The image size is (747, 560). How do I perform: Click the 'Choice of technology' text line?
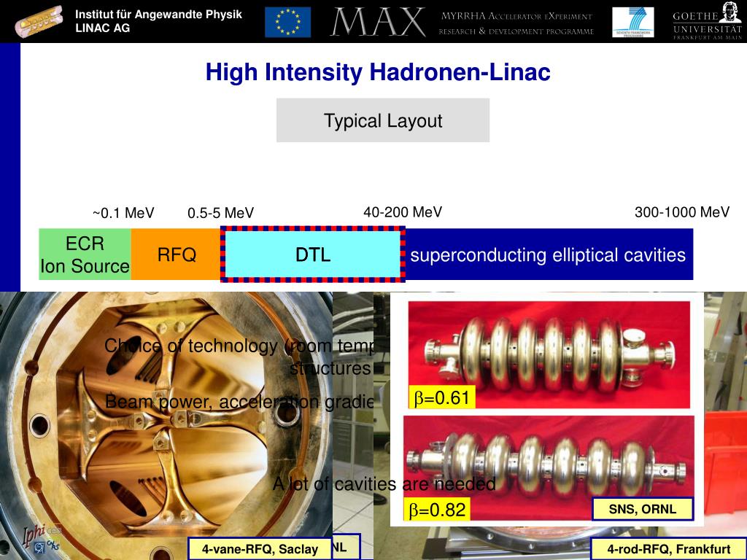(x=239, y=346)
